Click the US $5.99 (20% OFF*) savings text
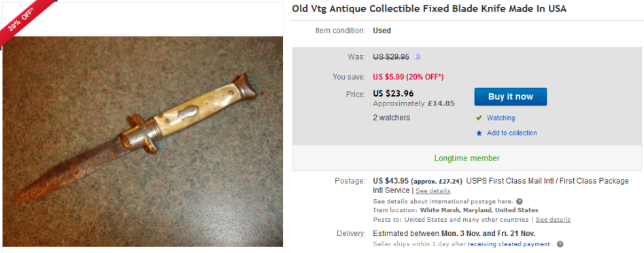 [x=408, y=77]
